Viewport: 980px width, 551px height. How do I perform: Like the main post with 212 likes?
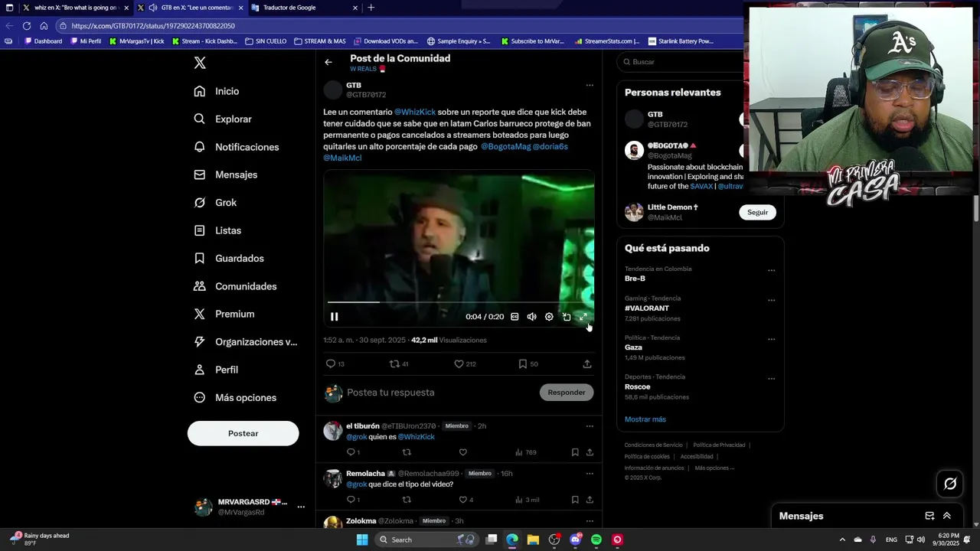(465, 364)
